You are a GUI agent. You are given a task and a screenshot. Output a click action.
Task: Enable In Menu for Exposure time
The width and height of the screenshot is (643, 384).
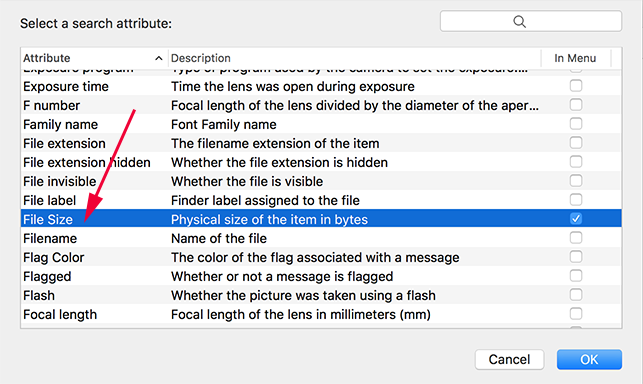[x=576, y=86]
